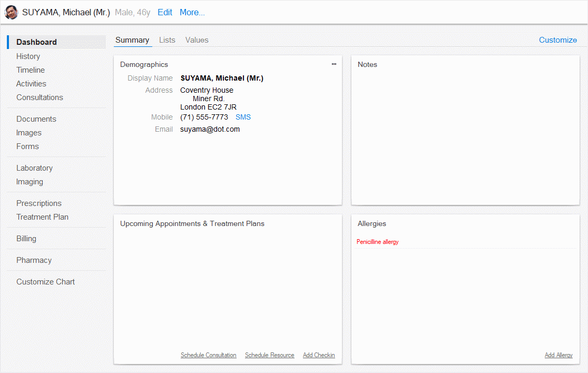Screen dimensions: 588x373
Task: Select the Summary tab
Action: pos(132,40)
